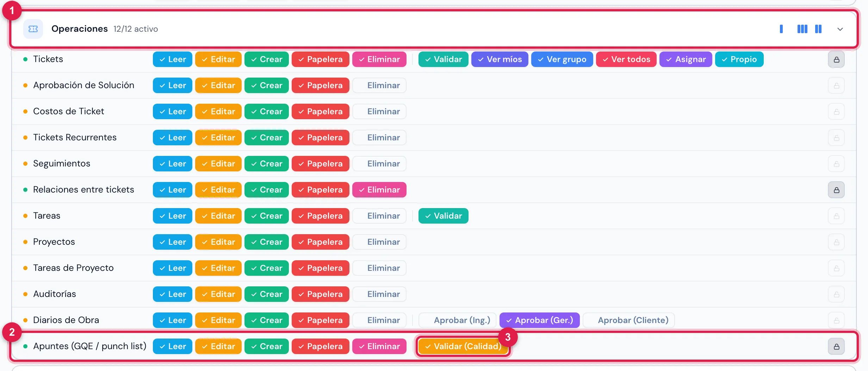Disable Crear for Tickets Recurrentes

pos(266,138)
